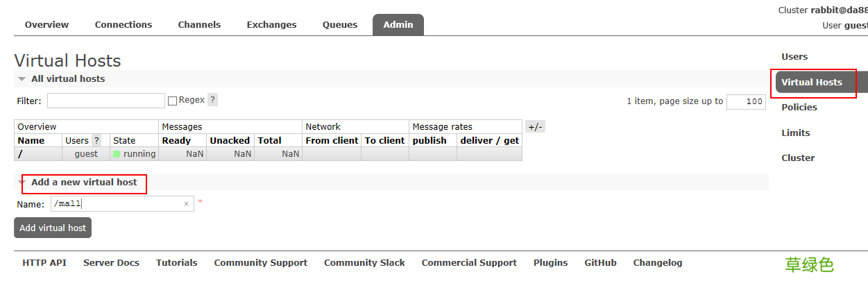Open the / virtual host link
Viewport: 868px width, 288px height.
(20, 154)
